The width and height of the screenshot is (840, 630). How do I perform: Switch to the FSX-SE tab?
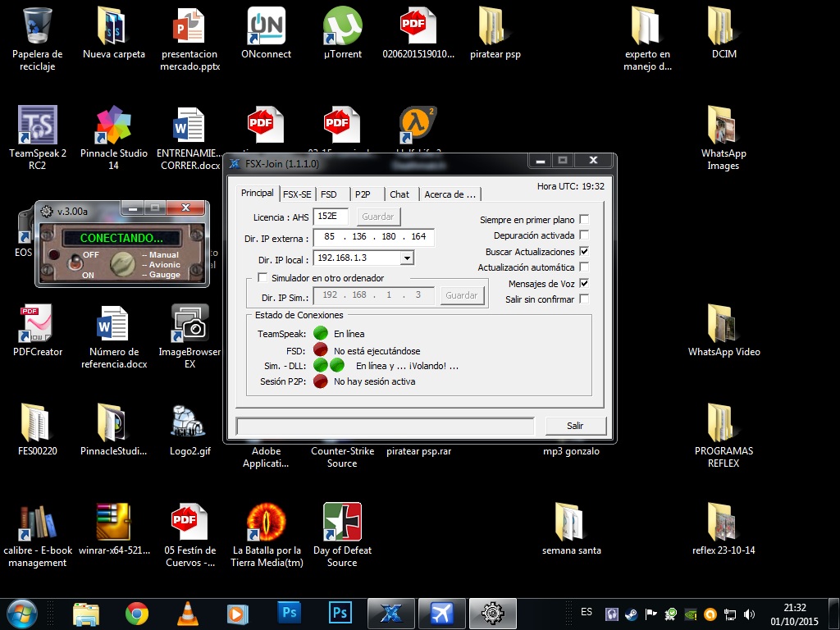coord(297,194)
